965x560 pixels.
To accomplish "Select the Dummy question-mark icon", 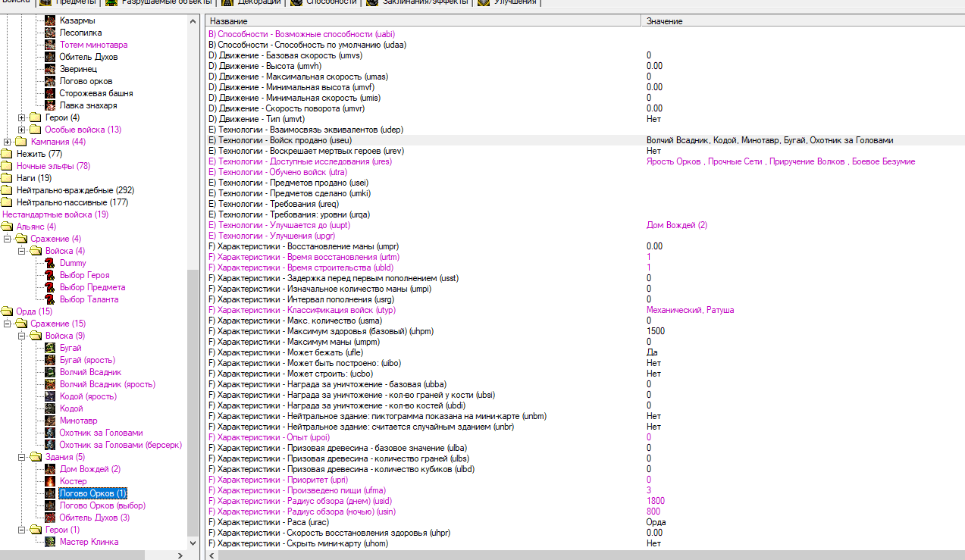I will 50,263.
